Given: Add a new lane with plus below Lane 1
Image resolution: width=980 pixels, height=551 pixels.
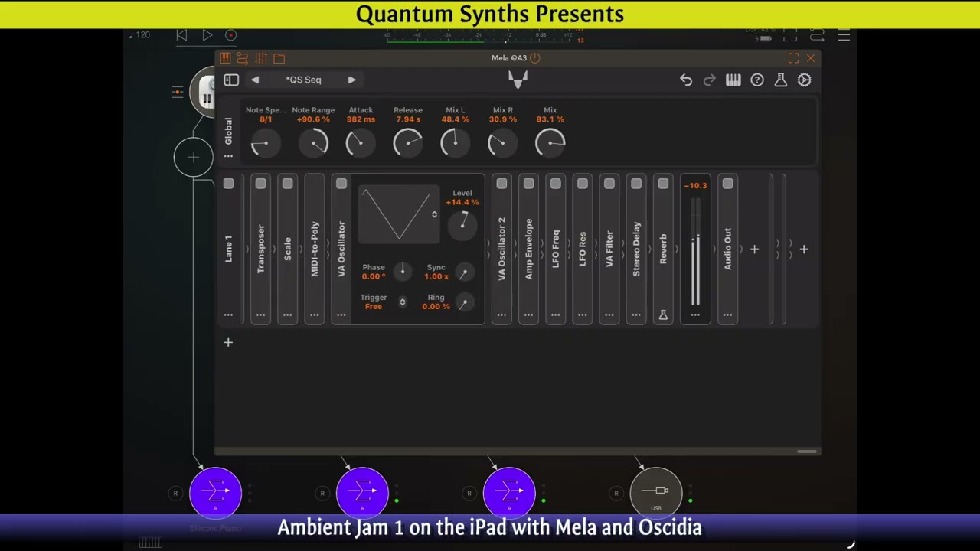Looking at the screenshot, I should coord(228,342).
